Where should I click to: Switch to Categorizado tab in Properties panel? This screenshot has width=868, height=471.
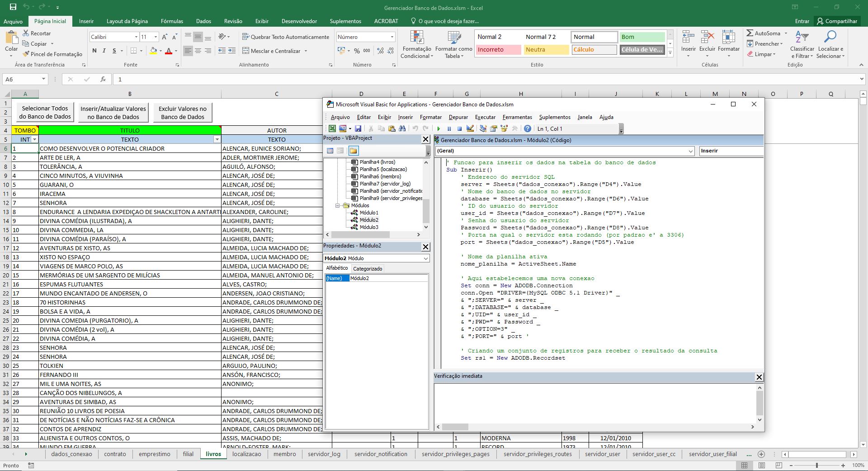click(368, 269)
